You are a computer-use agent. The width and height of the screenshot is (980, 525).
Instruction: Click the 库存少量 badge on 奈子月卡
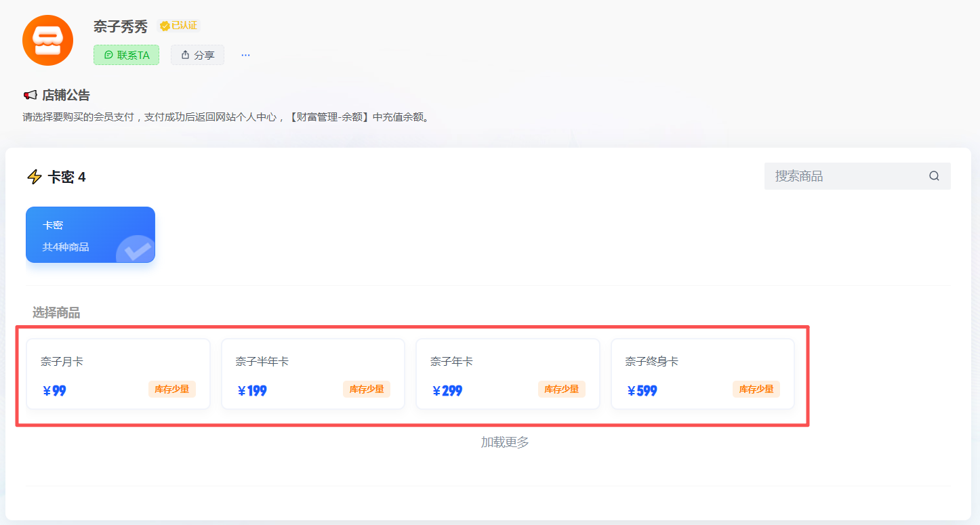tap(172, 390)
